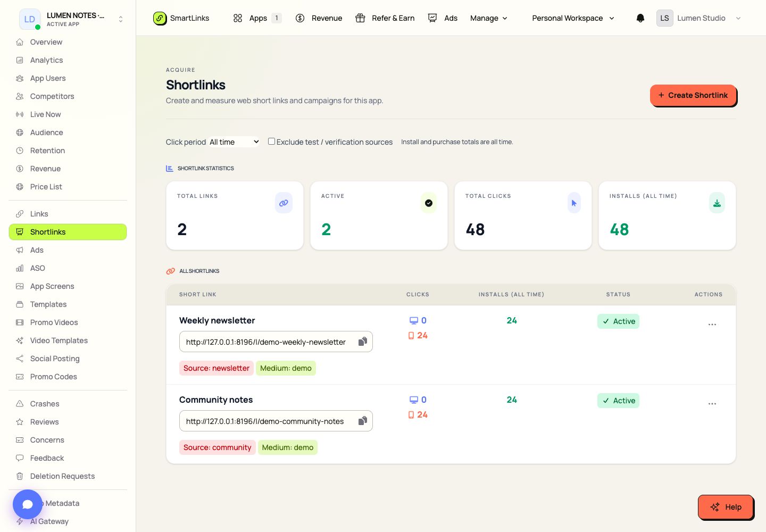Screen dimensions: 766x532
Task: Open Community notes row actions menu
Action: pos(712,404)
